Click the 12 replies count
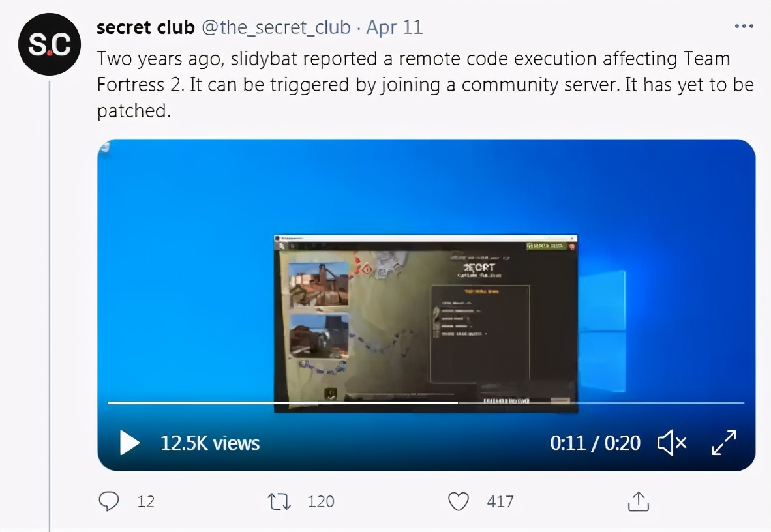Viewport: 771px width, 532px height. pyautogui.click(x=145, y=501)
